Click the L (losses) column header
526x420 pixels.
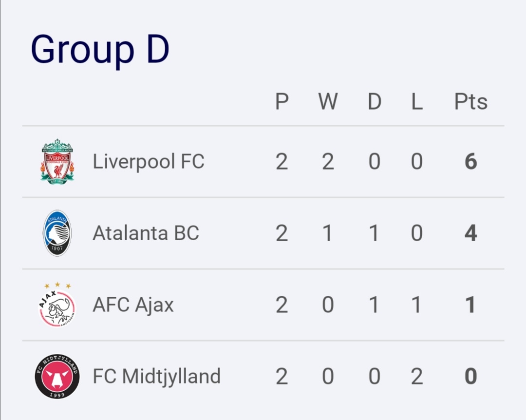[416, 102]
